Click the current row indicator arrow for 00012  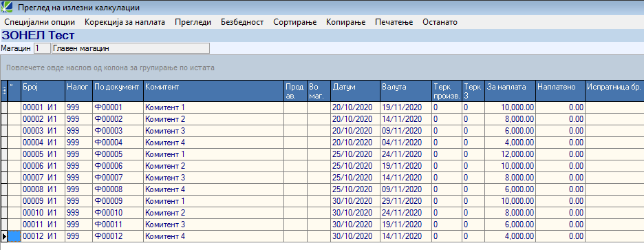click(x=4, y=236)
